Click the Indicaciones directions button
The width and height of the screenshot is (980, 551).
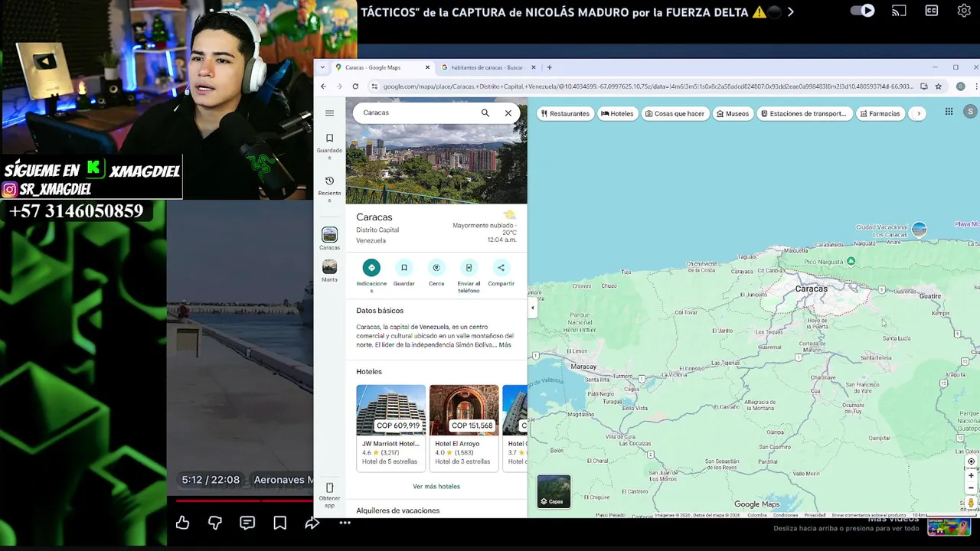pyautogui.click(x=371, y=275)
